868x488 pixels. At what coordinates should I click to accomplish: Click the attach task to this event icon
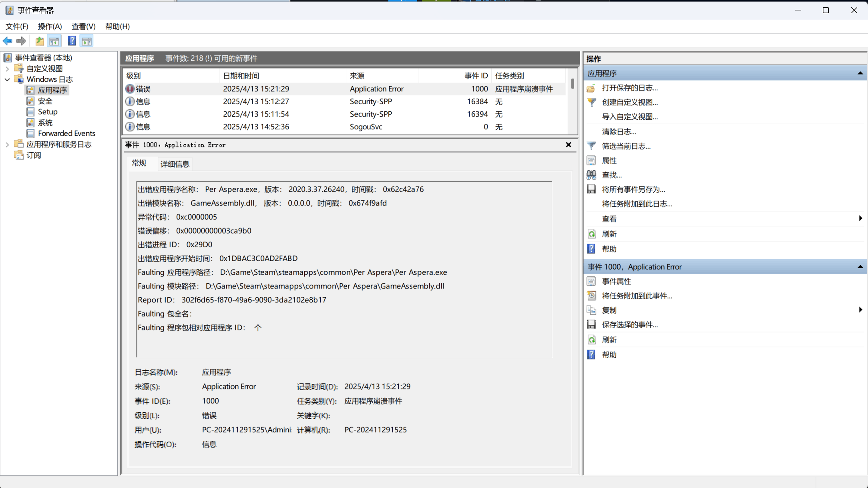(x=591, y=296)
